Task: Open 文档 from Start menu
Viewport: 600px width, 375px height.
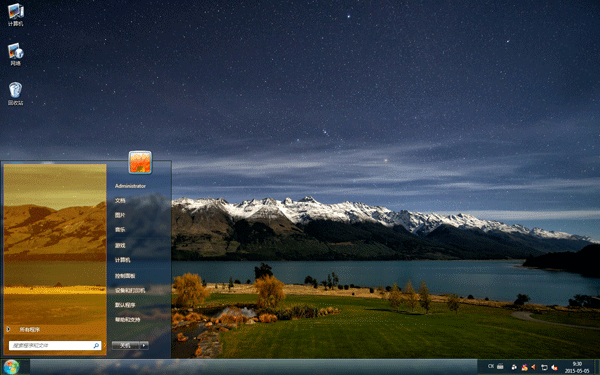Action: [120, 201]
